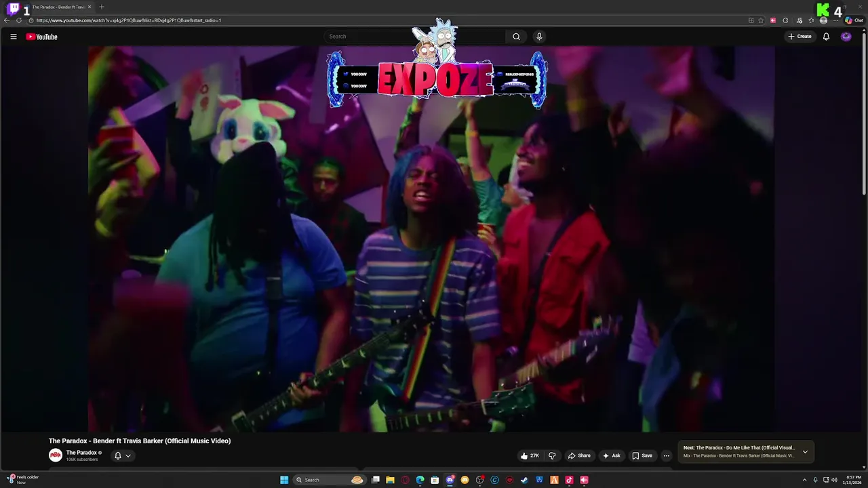Open Task View on the taskbar
The image size is (868, 488).
(x=376, y=480)
